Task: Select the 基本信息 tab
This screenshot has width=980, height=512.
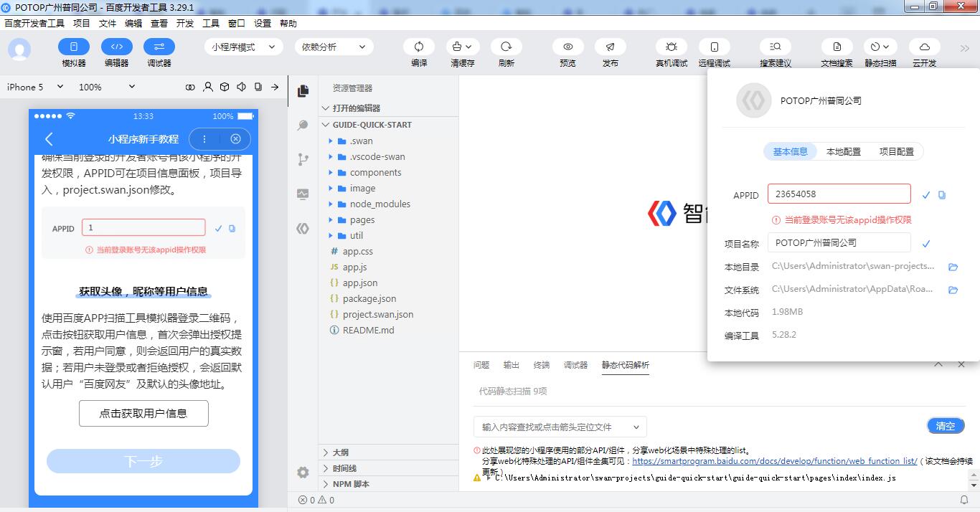Action: [x=791, y=151]
